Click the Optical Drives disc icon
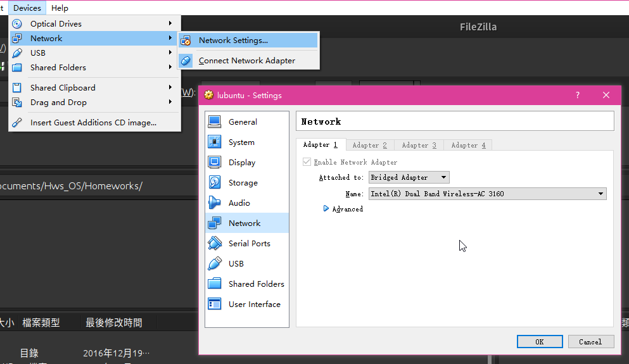Viewport: 629px width, 364px height. (x=17, y=23)
